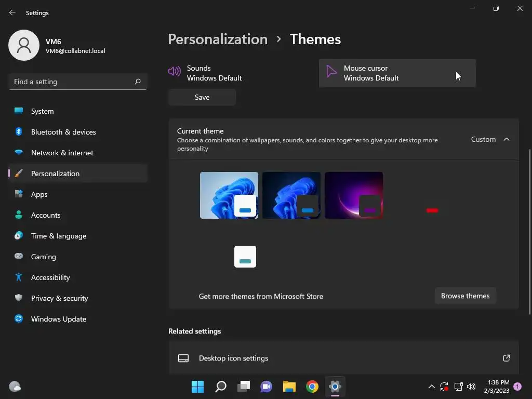This screenshot has height=399, width=532.
Task: Go to Gaming settings
Action: click(78, 257)
